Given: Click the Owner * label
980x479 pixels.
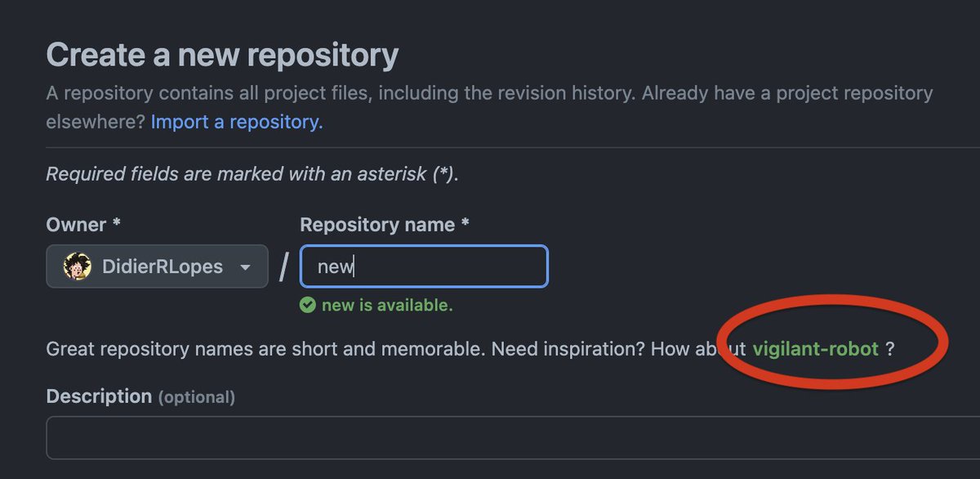Looking at the screenshot, I should pyautogui.click(x=84, y=225).
